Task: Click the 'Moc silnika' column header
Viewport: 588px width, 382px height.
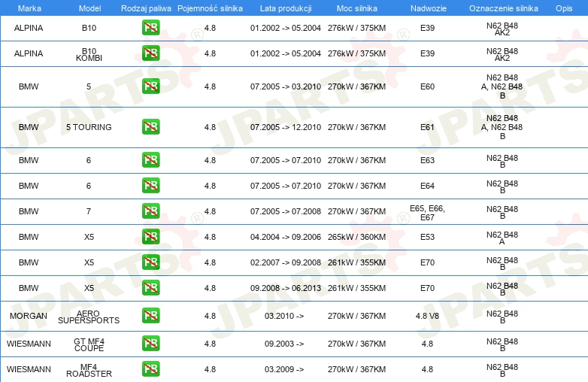Action: click(356, 8)
